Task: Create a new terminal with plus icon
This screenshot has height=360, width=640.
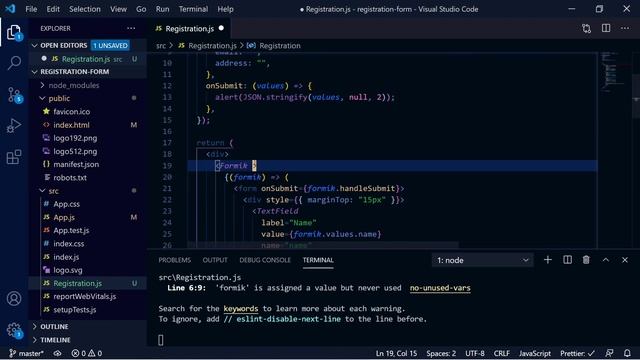Action: 548,260
